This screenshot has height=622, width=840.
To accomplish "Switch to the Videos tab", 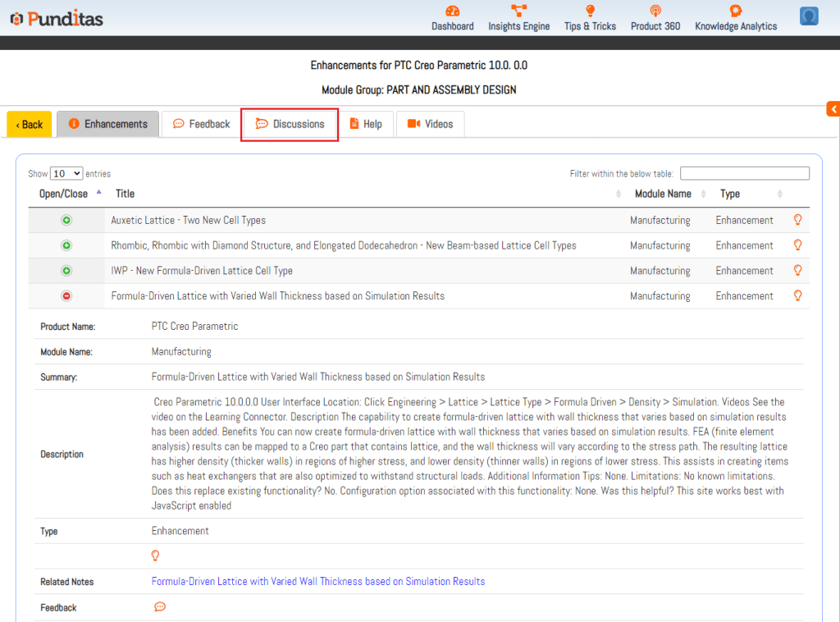I will (x=430, y=124).
